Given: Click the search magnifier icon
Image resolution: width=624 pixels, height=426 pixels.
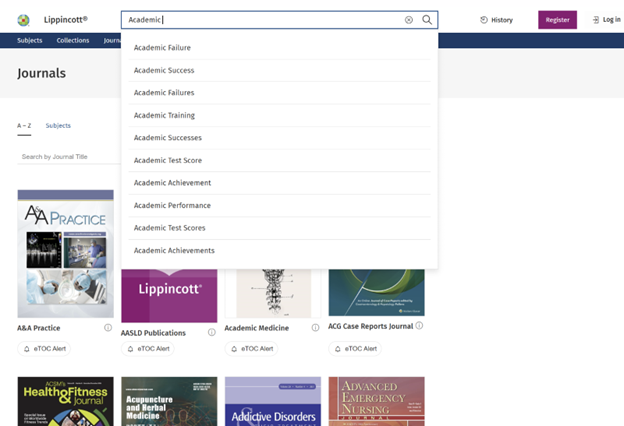Looking at the screenshot, I should (427, 20).
